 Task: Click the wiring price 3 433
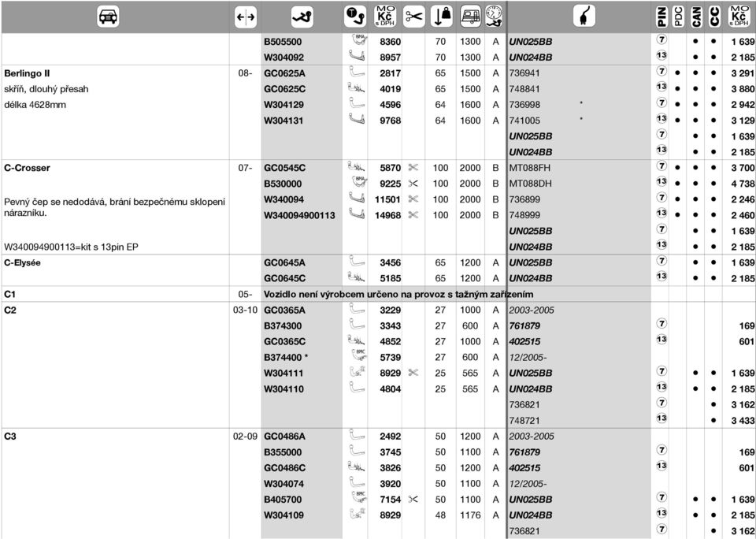743,420
